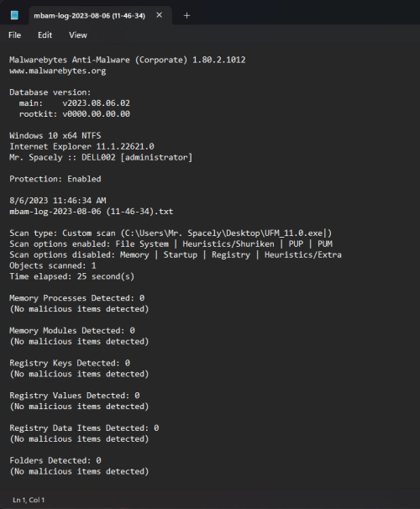
Task: Click on the Time elapsed: 25 second(s) text
Action: (x=71, y=276)
